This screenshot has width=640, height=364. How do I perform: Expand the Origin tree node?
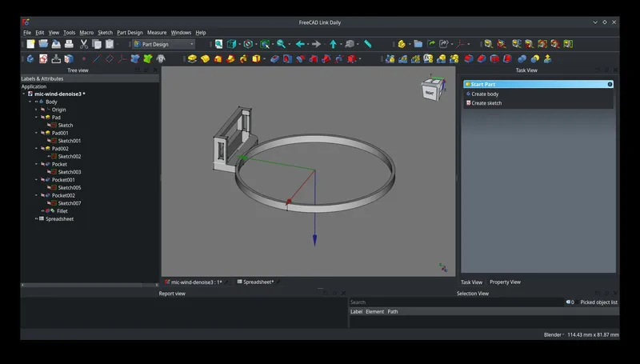36,110
